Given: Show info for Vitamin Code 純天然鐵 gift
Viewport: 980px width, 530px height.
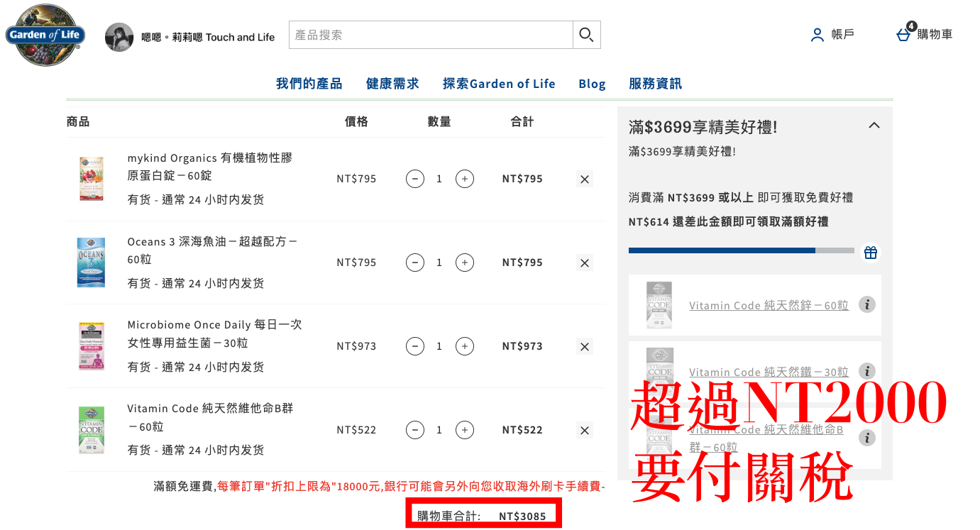Looking at the screenshot, I should tap(866, 371).
